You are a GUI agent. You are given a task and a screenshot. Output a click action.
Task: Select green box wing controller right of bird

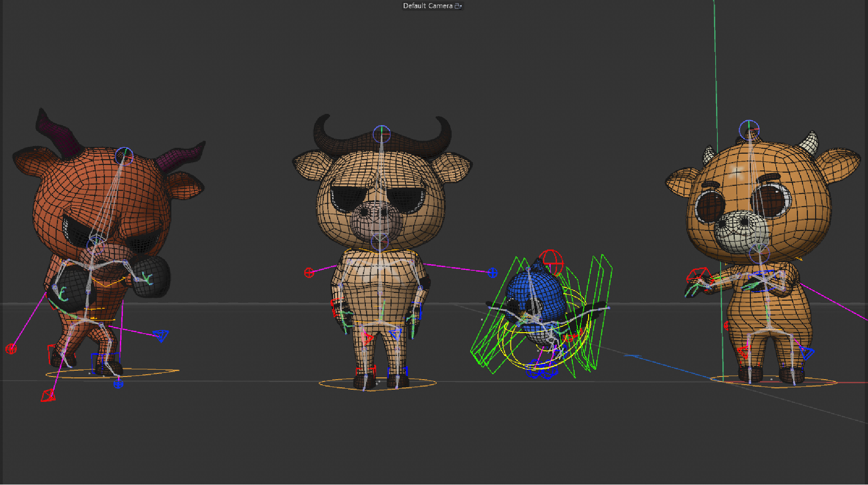(x=597, y=312)
